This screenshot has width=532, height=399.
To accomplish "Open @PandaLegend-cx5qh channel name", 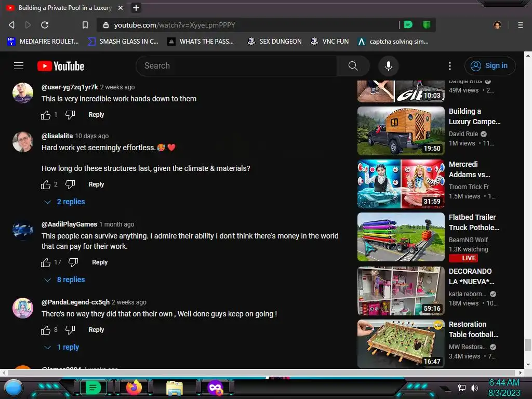I will coord(75,302).
